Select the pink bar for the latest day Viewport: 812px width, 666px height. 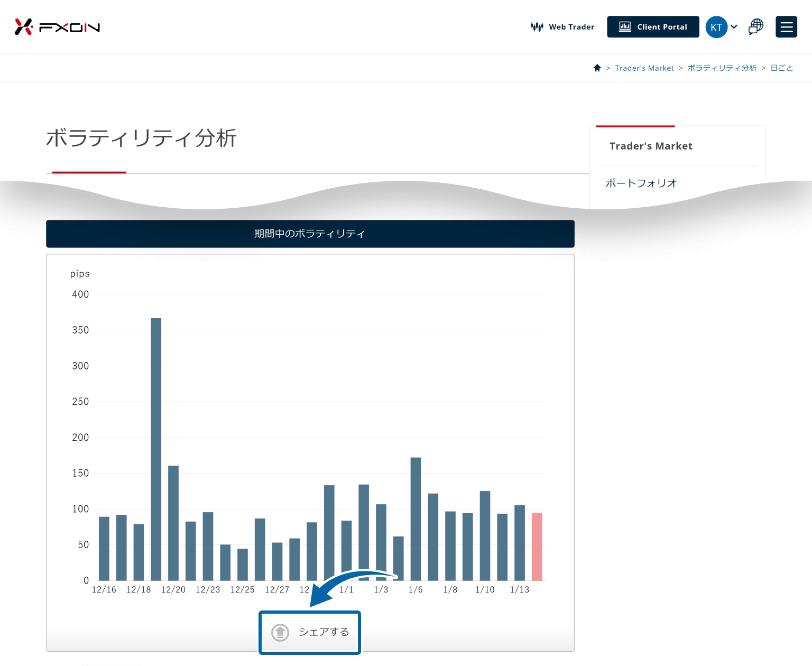click(x=537, y=547)
